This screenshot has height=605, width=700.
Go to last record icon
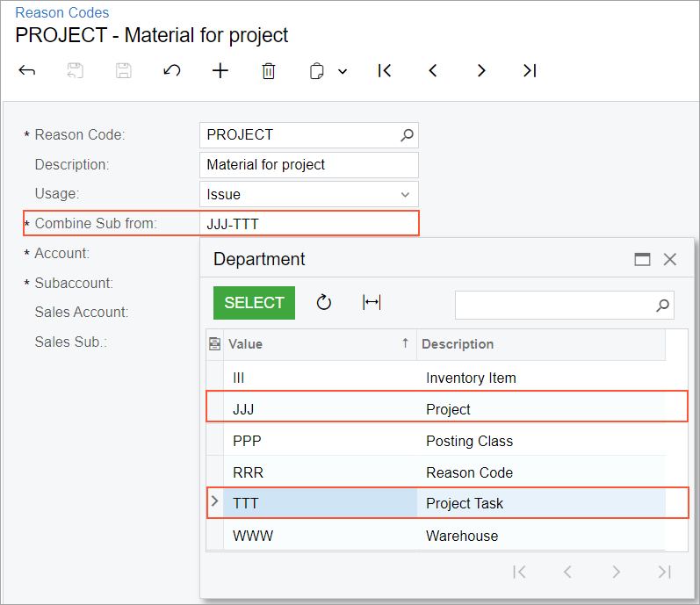pyautogui.click(x=530, y=71)
